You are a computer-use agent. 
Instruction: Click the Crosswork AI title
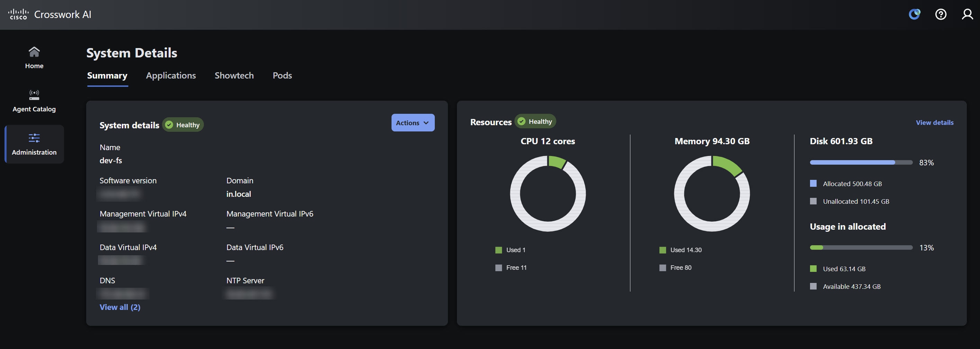coord(63,15)
